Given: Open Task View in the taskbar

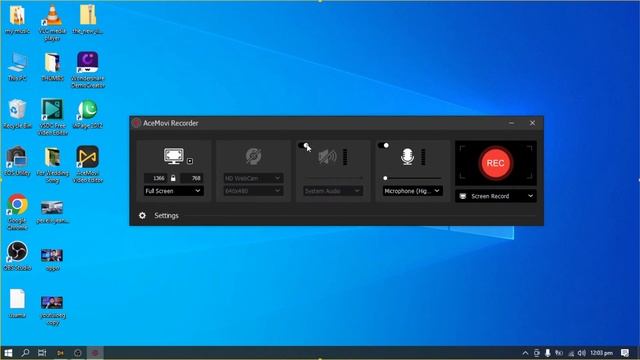Looking at the screenshot, I should pyautogui.click(x=42, y=353).
